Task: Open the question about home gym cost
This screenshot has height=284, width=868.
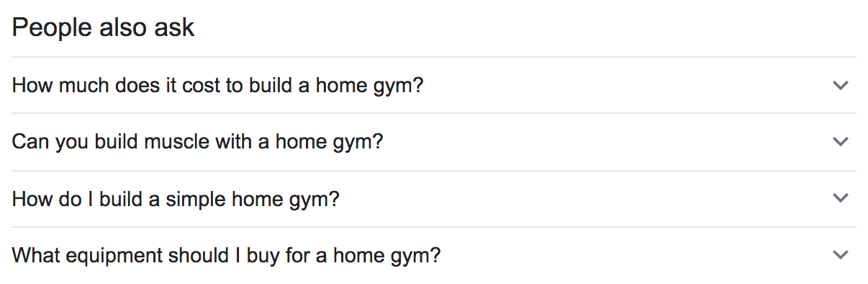Action: 434,85
